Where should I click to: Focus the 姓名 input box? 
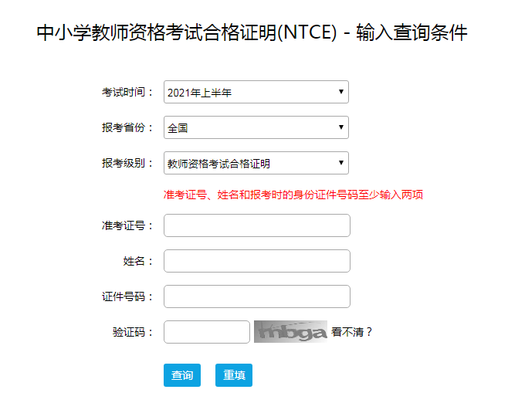point(257,261)
